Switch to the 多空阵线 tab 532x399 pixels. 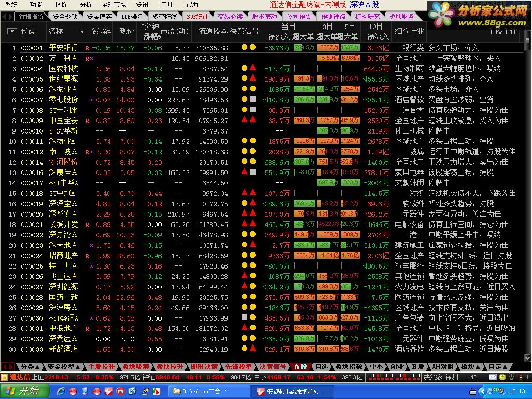(165, 16)
